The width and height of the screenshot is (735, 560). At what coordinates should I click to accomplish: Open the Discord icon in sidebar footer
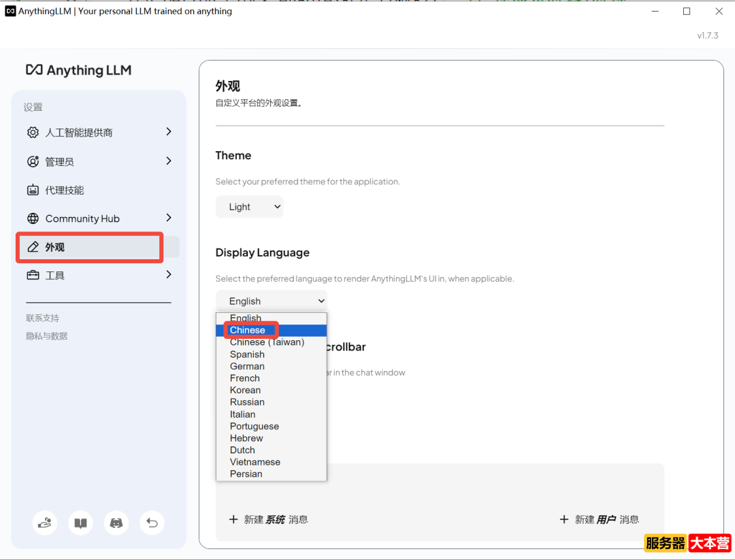coord(116,523)
